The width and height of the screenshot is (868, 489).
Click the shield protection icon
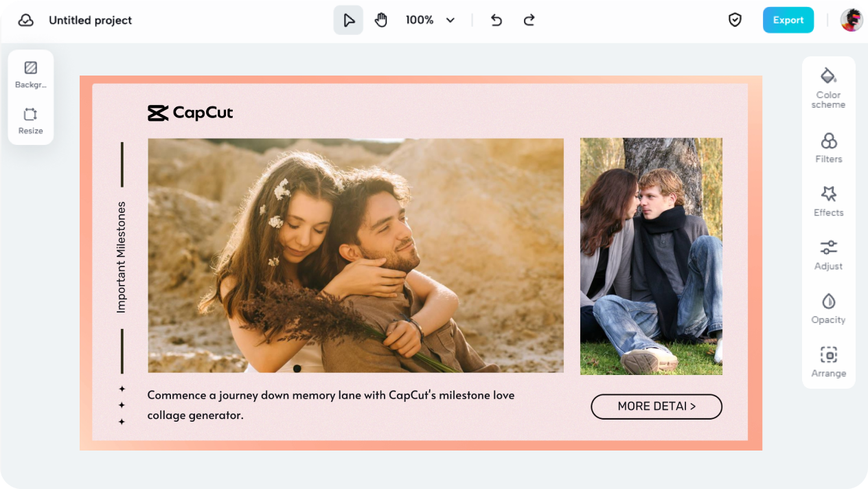click(735, 21)
